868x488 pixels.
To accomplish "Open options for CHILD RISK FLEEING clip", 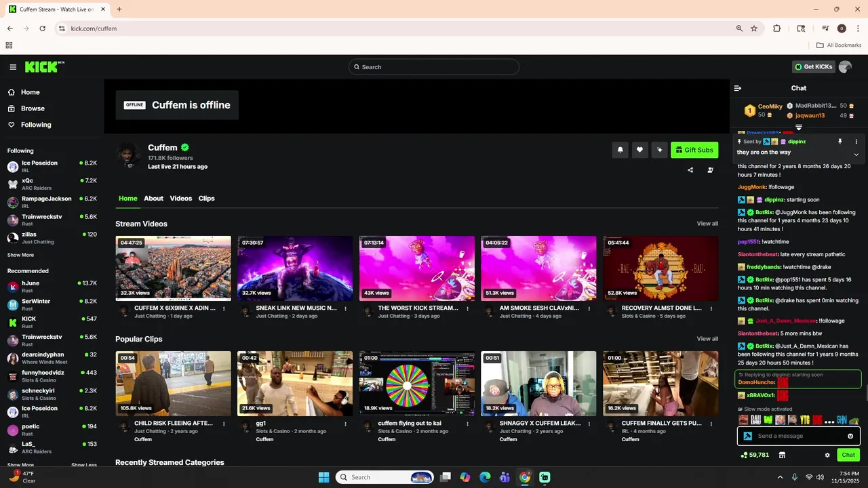I will 224,424.
